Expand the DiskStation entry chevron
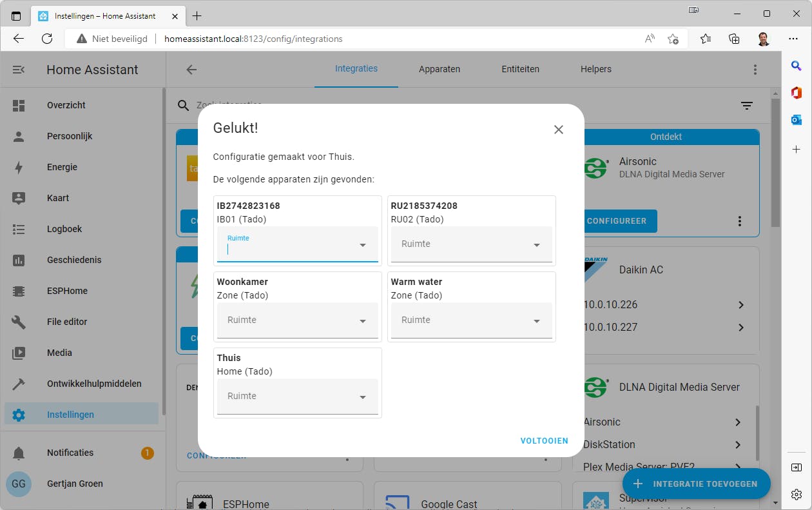This screenshot has height=510, width=812. coord(738,445)
